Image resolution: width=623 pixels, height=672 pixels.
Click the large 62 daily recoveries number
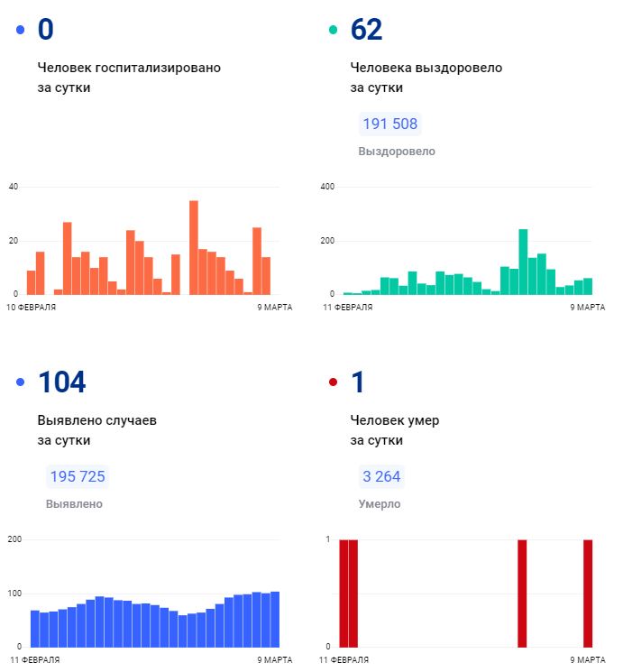pos(366,30)
